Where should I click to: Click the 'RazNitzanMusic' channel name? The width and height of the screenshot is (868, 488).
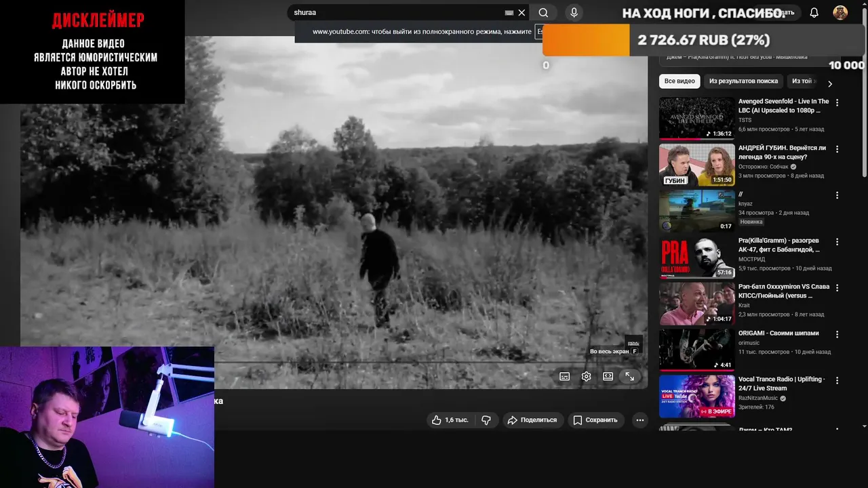(759, 398)
